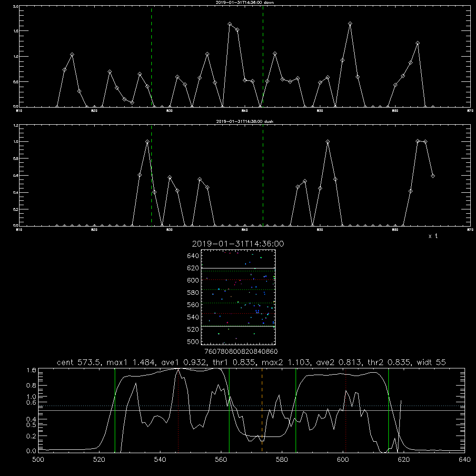Screen dimensions: 476x476
Task: Click the dawn plot peak marker at x=854
Action: tap(350, 23)
